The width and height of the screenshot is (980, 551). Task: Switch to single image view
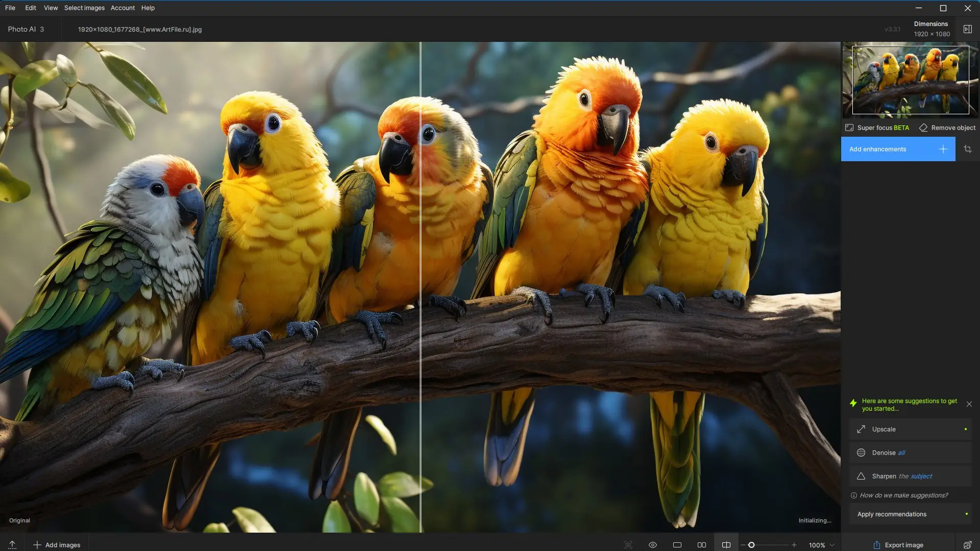677,545
